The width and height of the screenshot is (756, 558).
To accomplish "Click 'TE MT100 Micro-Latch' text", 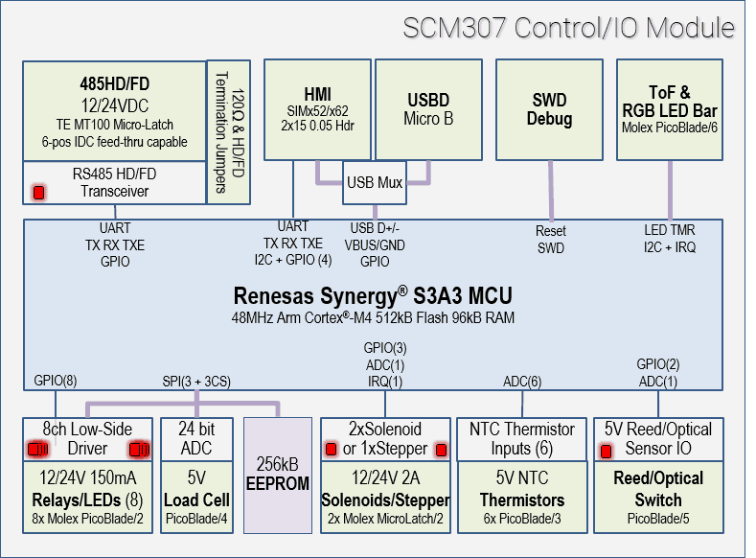I will [x=115, y=125].
